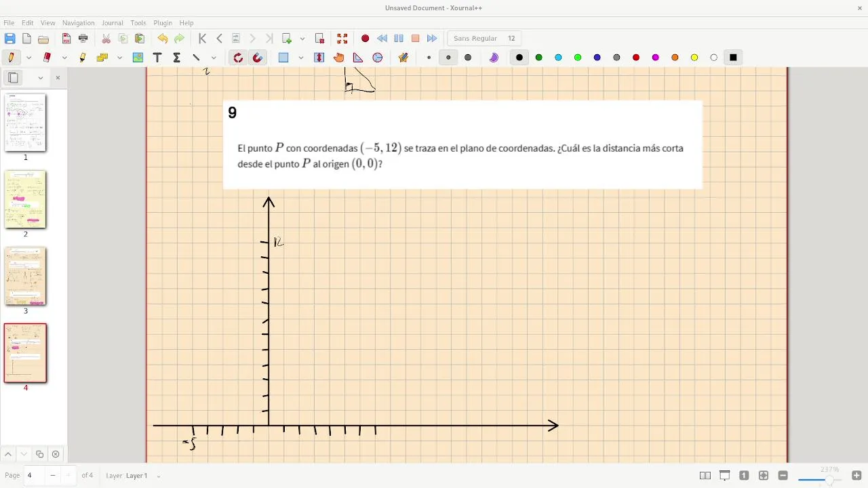This screenshot has width=868, height=488.
Task: Zoom out with the minus button
Action: (783, 476)
